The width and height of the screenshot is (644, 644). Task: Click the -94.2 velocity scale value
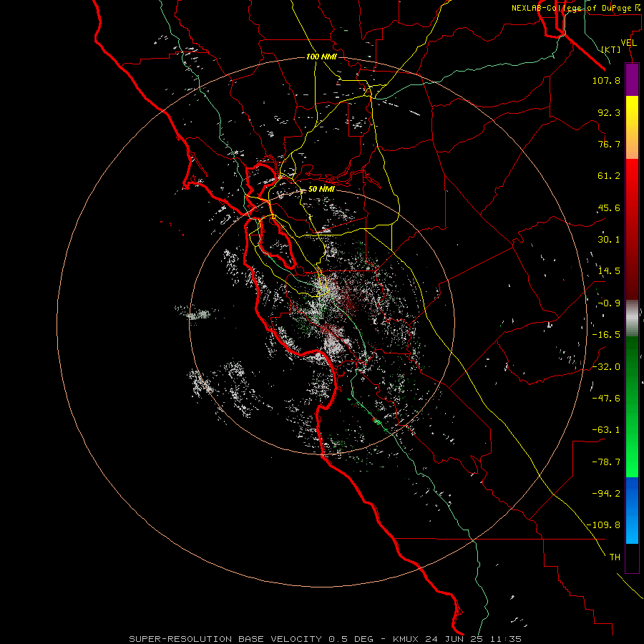click(x=606, y=493)
